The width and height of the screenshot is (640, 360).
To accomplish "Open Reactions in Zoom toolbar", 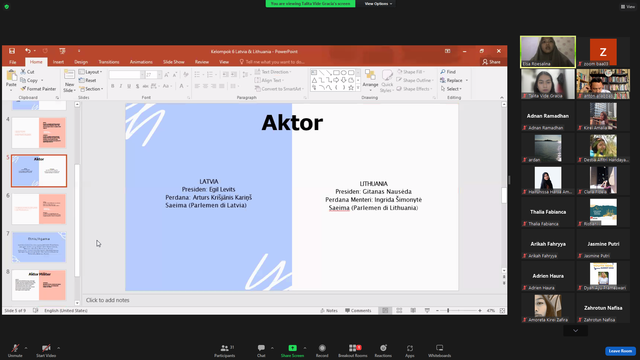I will coord(383,350).
